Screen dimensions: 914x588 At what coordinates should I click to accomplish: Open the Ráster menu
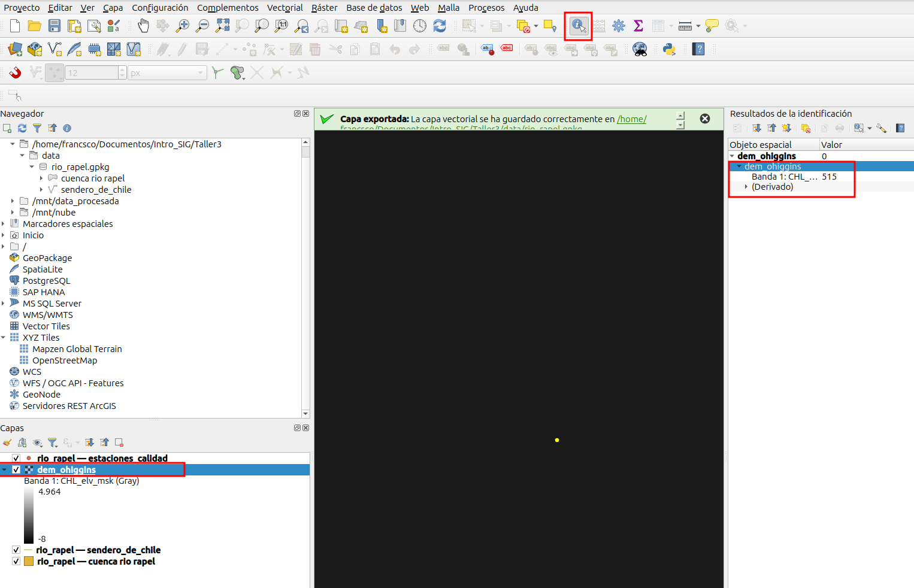click(x=324, y=8)
